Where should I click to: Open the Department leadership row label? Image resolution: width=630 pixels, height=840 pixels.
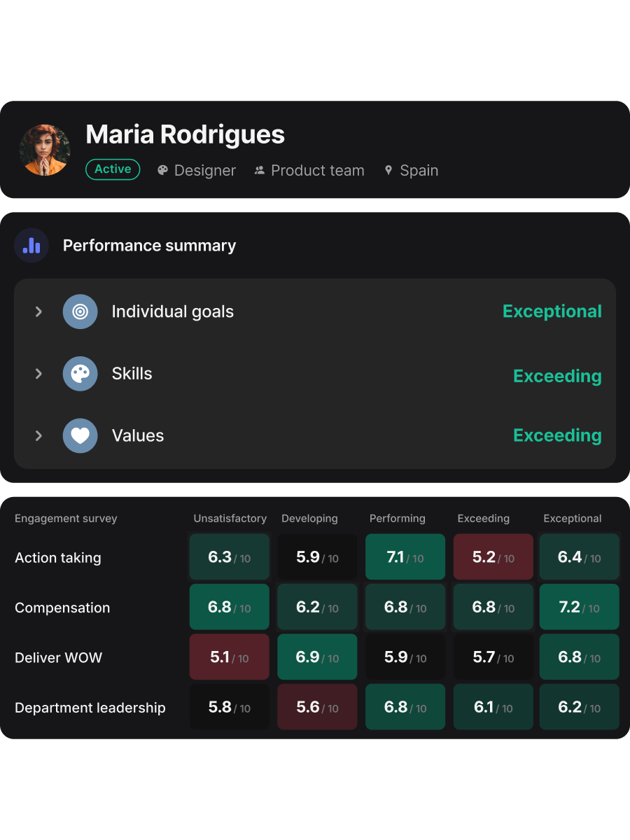(90, 708)
